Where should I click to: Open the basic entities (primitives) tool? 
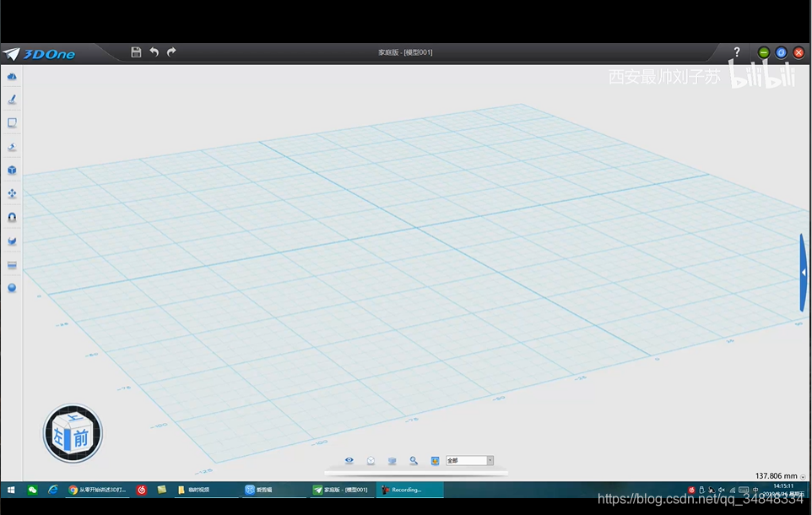click(12, 76)
